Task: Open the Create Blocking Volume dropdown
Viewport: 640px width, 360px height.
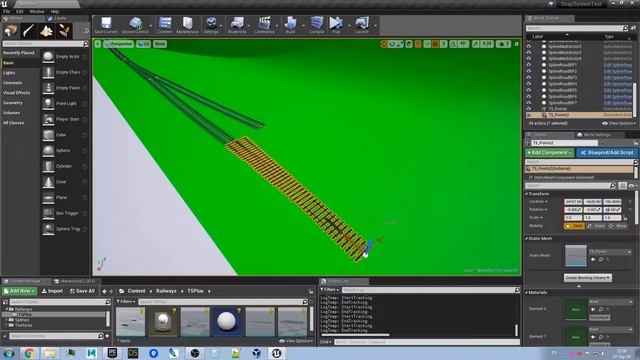Action: [x=587, y=278]
